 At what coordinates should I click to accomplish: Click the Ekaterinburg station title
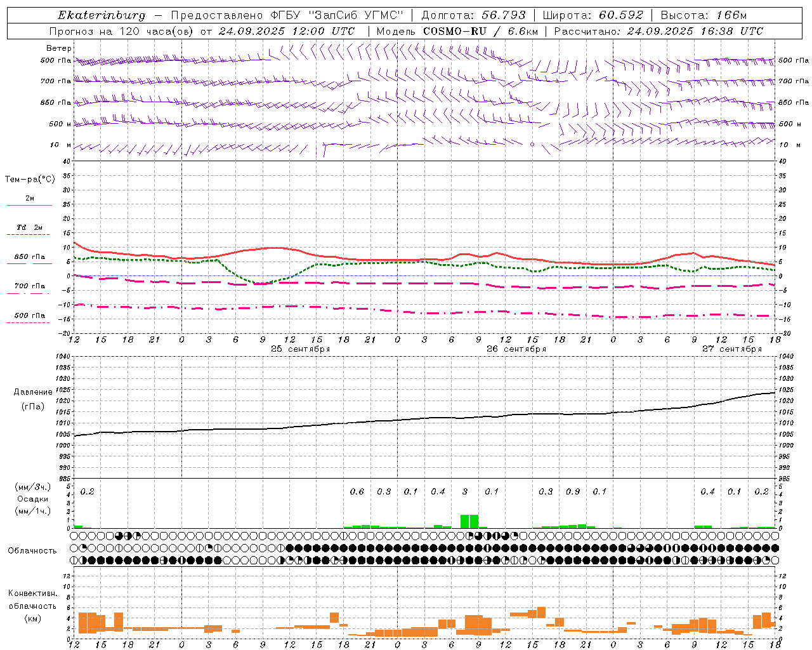coord(101,15)
